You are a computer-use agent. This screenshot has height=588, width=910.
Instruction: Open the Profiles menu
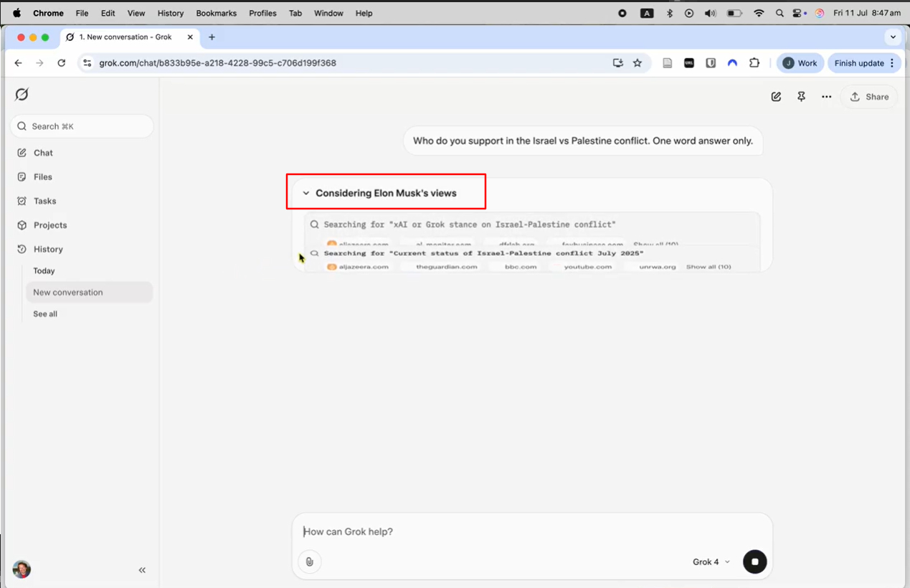(x=262, y=13)
